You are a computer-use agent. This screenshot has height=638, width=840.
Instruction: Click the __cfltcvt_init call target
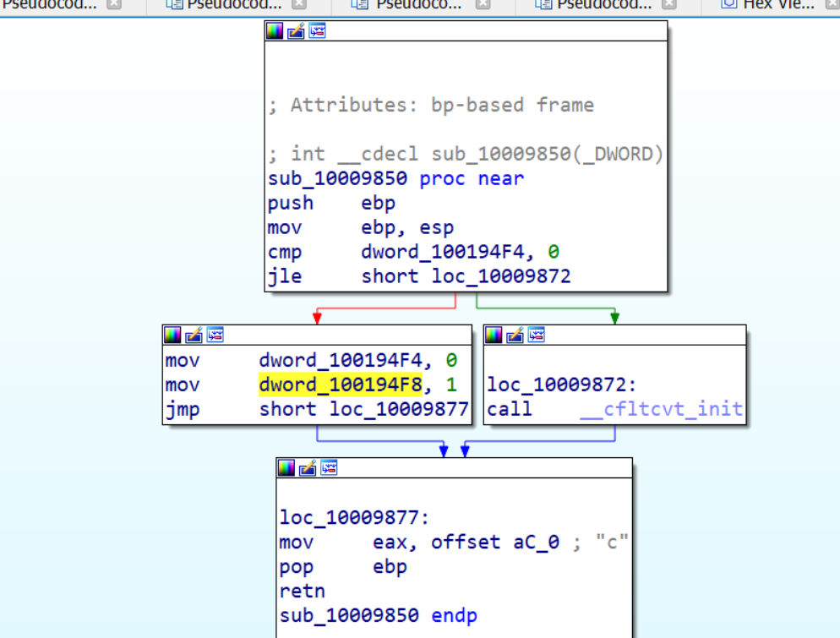click(662, 409)
